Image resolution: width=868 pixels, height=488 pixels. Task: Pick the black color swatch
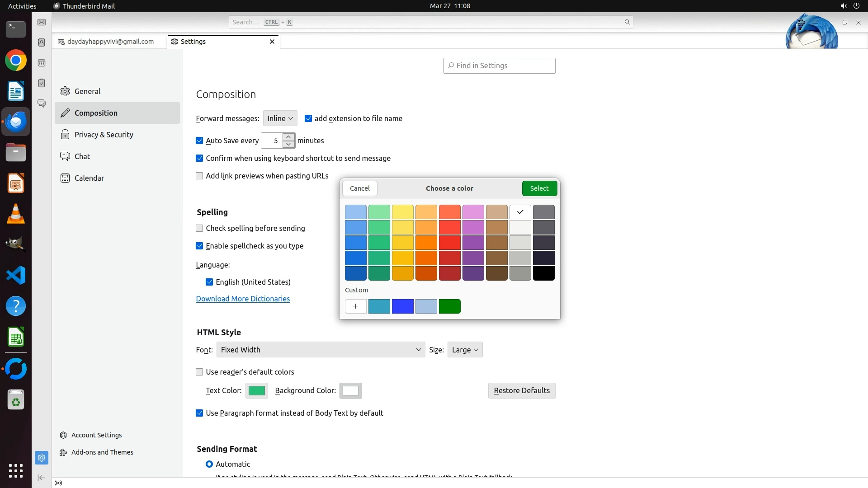(x=543, y=273)
